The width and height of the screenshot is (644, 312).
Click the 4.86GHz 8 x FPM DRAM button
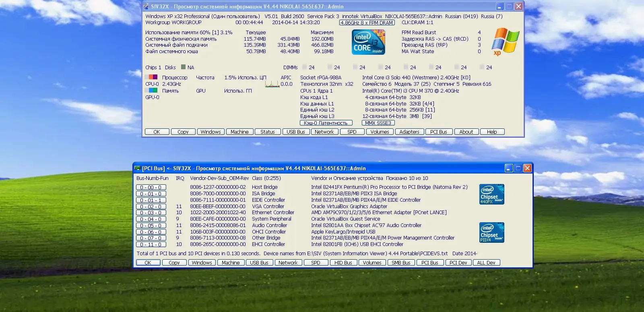coord(367,23)
